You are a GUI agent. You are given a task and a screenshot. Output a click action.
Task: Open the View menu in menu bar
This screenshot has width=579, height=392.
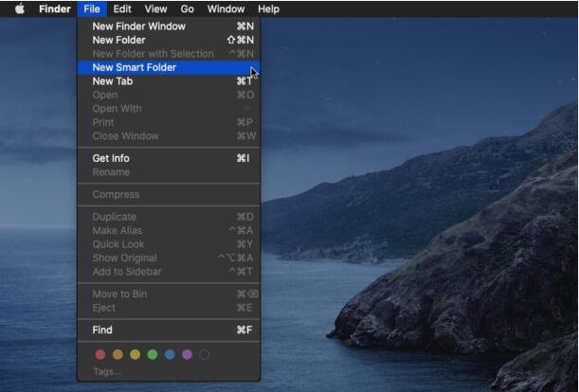(x=156, y=9)
